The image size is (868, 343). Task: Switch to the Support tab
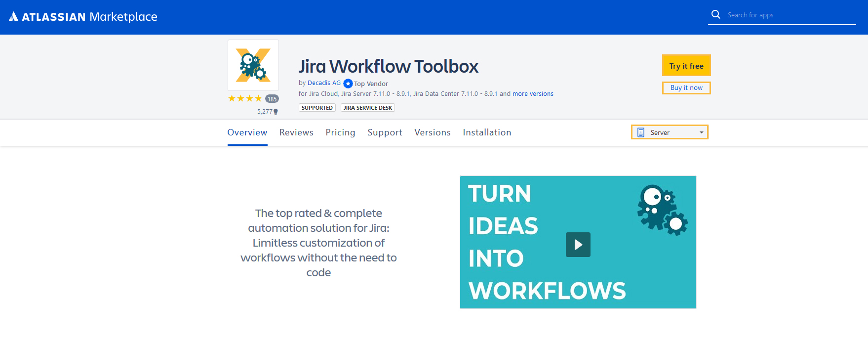(385, 132)
